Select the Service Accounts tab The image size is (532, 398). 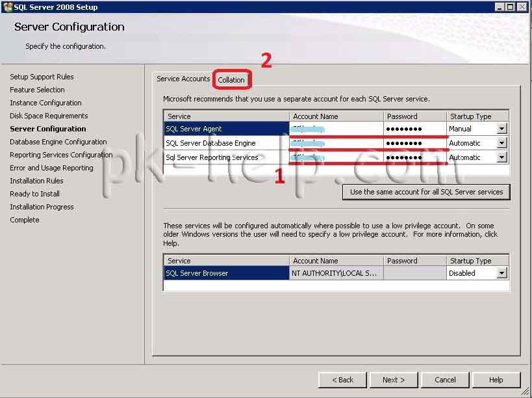click(x=183, y=79)
